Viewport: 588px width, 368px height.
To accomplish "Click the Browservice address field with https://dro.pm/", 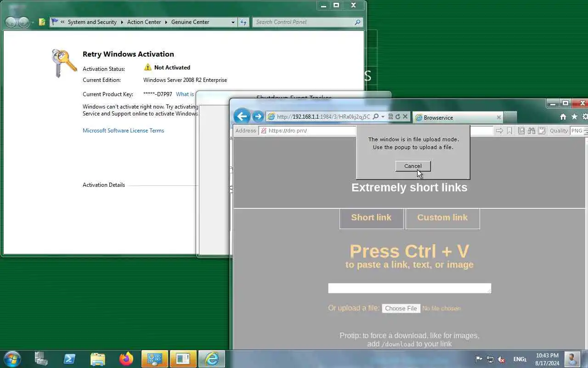I will [308, 131].
